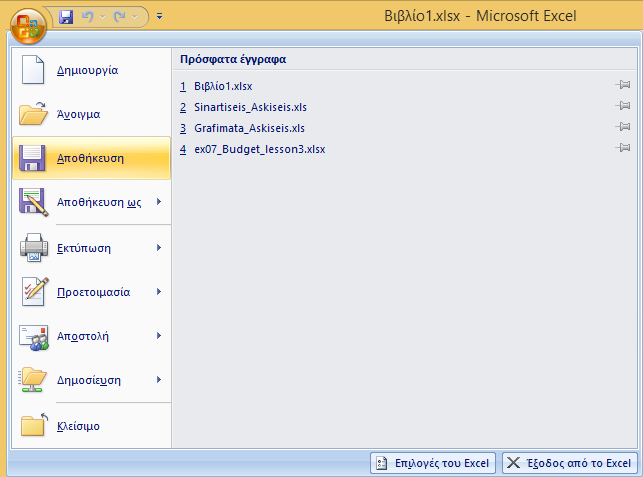Select the Δημιουργία menu entry
The width and height of the screenshot is (643, 477).
point(87,71)
